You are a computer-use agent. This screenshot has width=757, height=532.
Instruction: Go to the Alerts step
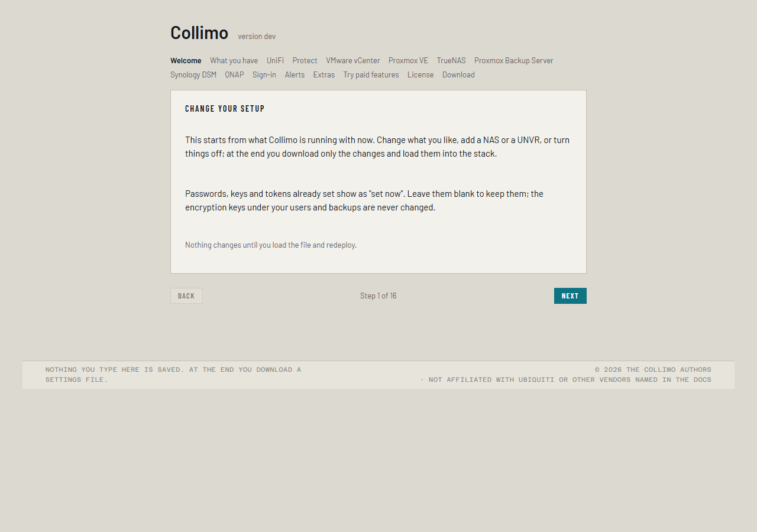pos(295,74)
